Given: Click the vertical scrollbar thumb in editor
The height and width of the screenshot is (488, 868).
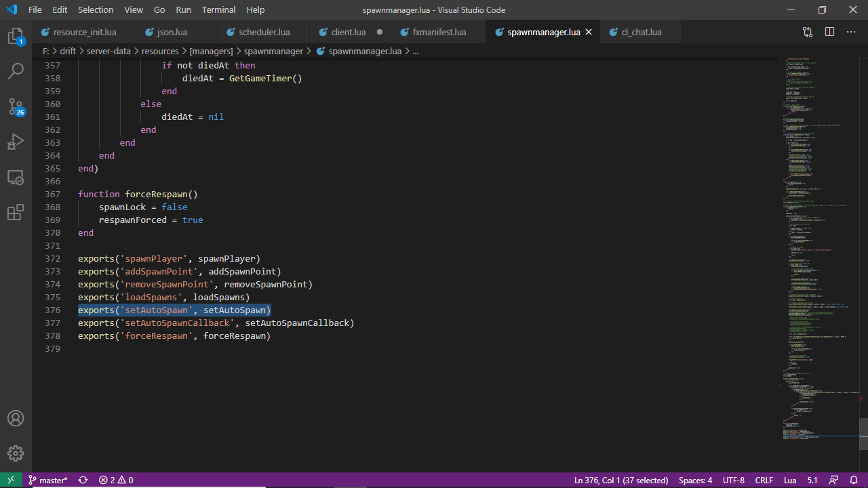Looking at the screenshot, I should tap(863, 434).
